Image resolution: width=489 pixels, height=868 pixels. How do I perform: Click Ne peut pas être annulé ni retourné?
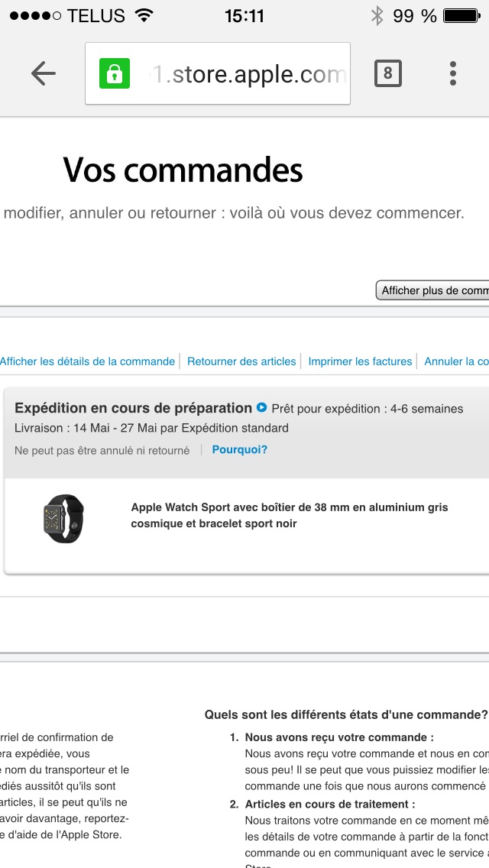coord(102,451)
